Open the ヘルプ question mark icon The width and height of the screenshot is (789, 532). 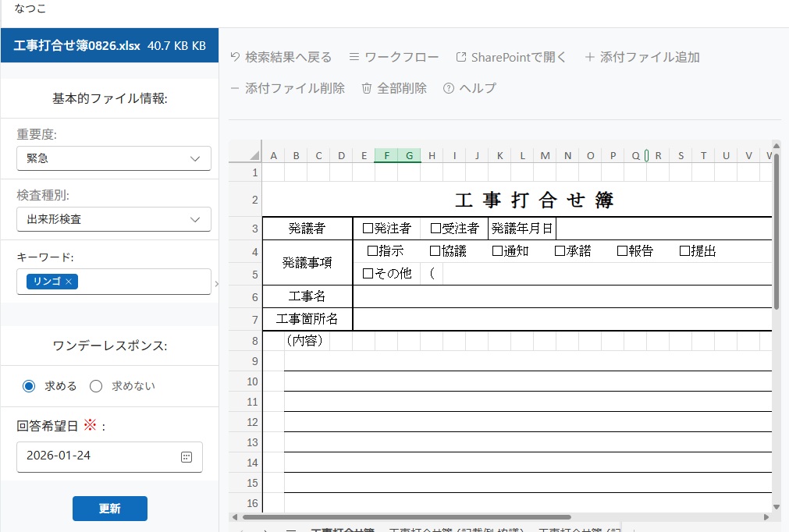pyautogui.click(x=448, y=89)
